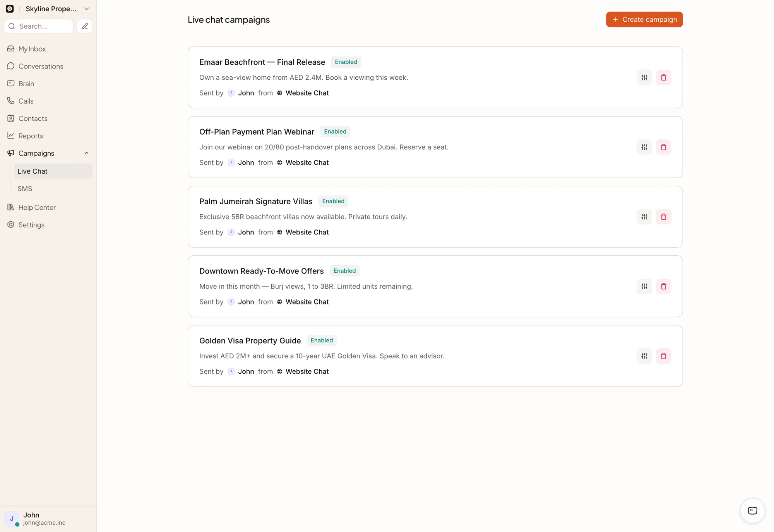Open settings for Emaar Beachfront campaign
The image size is (774, 532).
[644, 77]
